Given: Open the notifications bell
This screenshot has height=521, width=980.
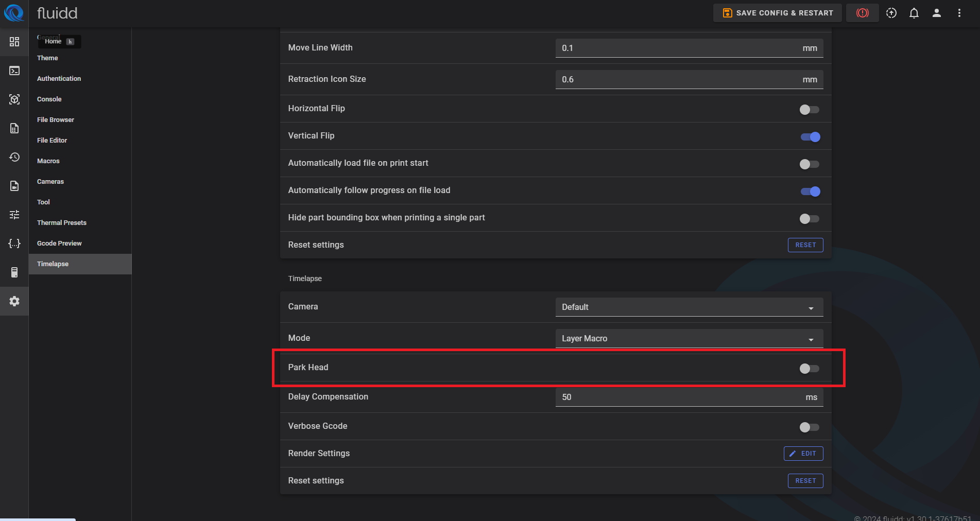Looking at the screenshot, I should (914, 13).
